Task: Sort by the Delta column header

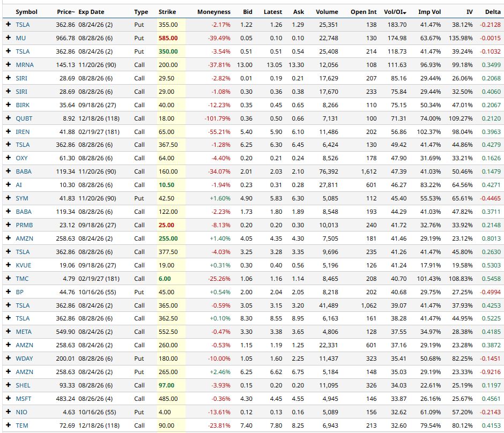Action: 493,12
